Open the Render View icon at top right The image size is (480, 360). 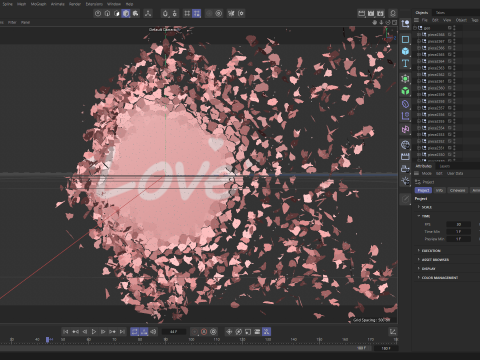coord(361,13)
